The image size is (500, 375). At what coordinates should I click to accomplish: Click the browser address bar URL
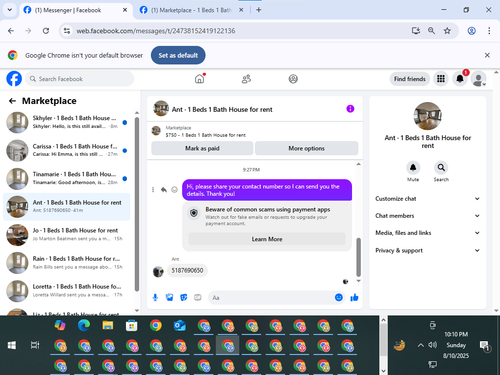point(156,31)
